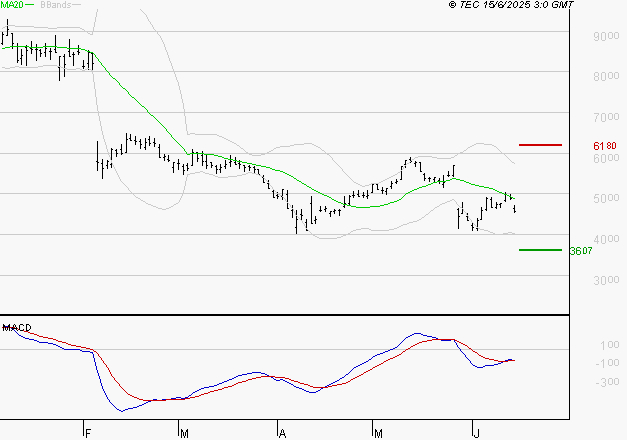
Task: Click the MACD 100 axis label
Action: [x=610, y=345]
